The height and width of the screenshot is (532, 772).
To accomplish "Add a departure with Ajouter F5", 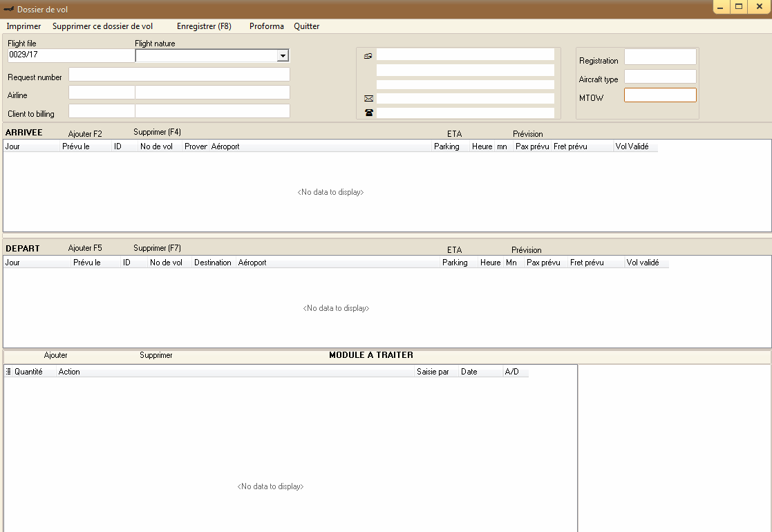I will pos(85,248).
